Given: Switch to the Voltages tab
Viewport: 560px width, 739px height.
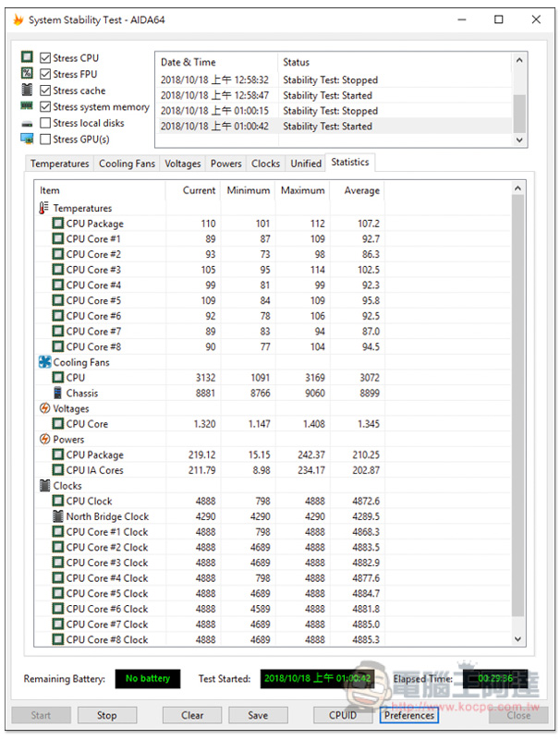Looking at the screenshot, I should point(182,164).
